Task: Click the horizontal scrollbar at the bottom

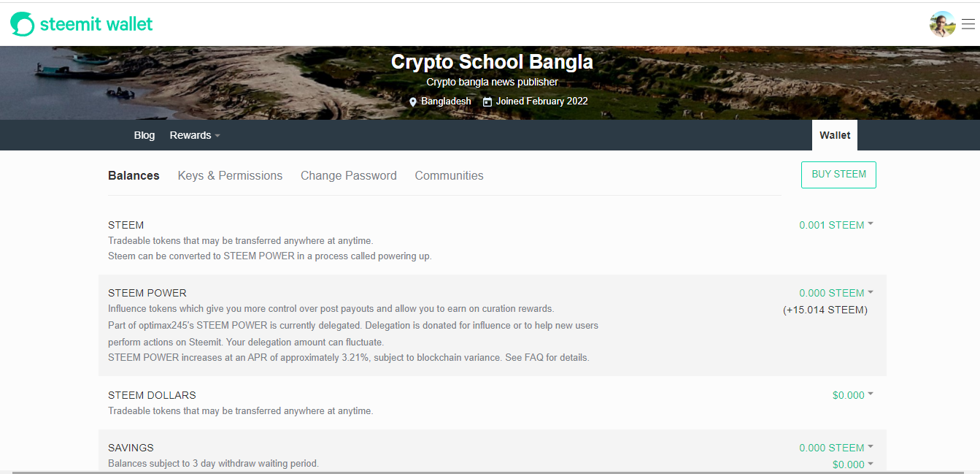Action: click(490, 472)
